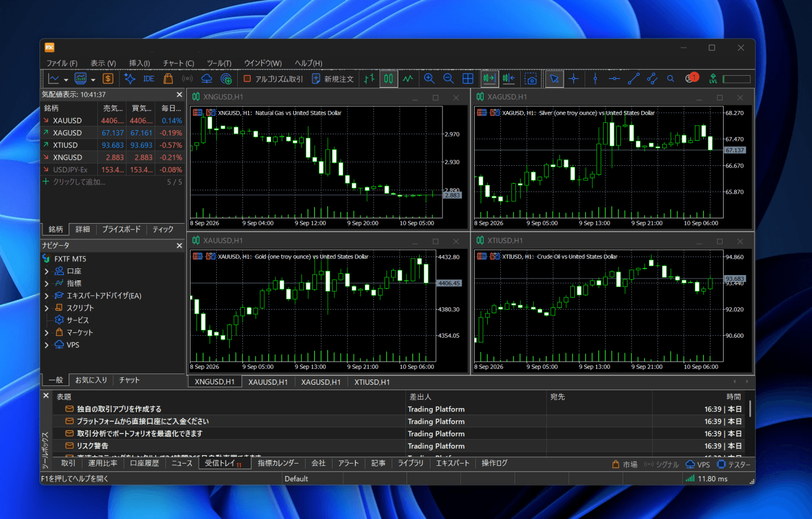Image resolution: width=812 pixels, height=519 pixels.
Task: Click the tile windows grid icon
Action: point(468,79)
